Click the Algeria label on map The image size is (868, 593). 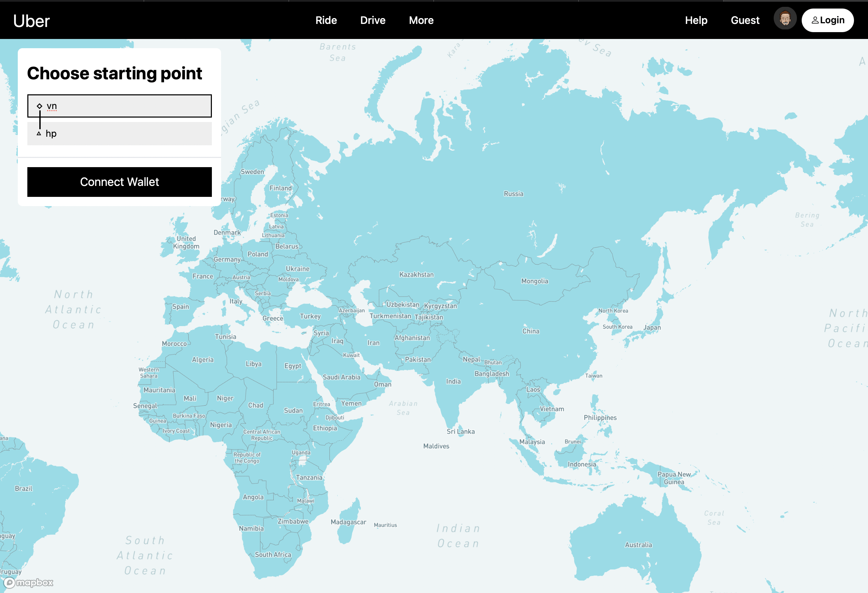[x=203, y=360]
